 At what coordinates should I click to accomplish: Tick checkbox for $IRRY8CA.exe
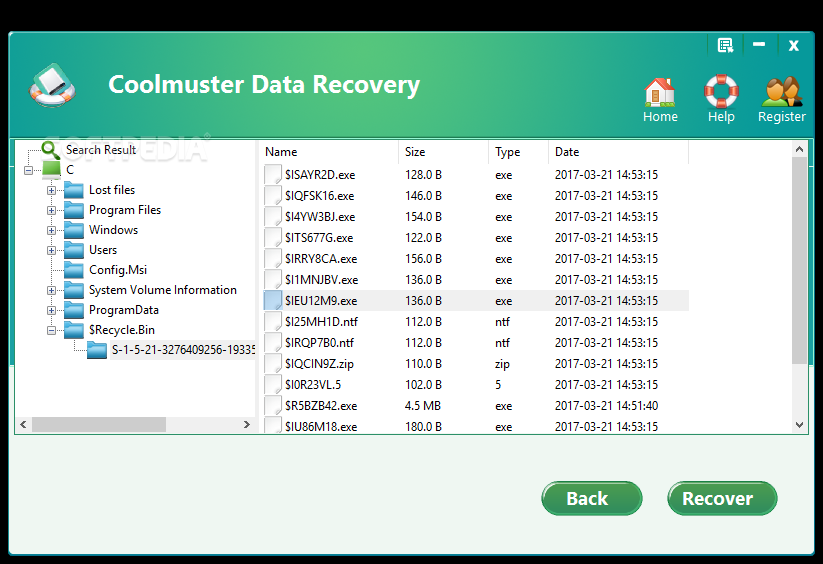(x=273, y=259)
